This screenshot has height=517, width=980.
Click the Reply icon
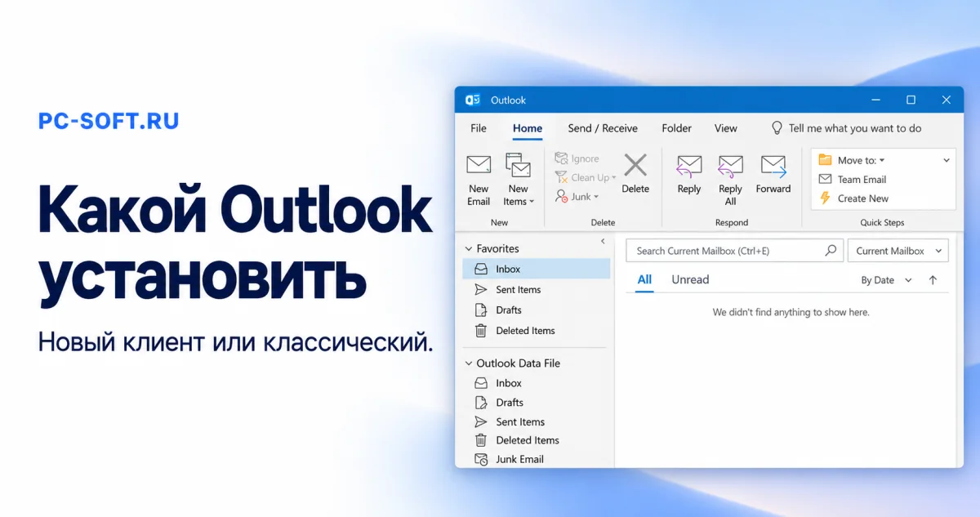pyautogui.click(x=689, y=167)
